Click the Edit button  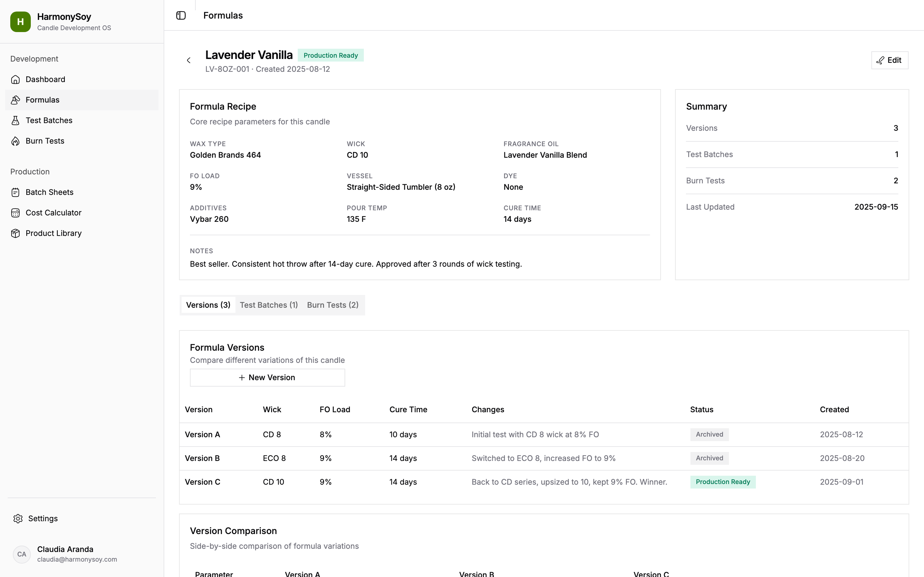tap(889, 60)
